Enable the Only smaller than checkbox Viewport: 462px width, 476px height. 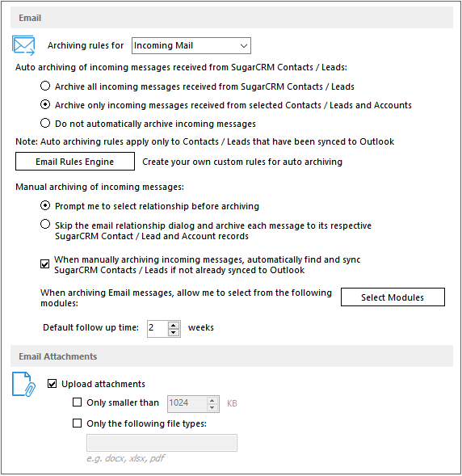point(77,402)
